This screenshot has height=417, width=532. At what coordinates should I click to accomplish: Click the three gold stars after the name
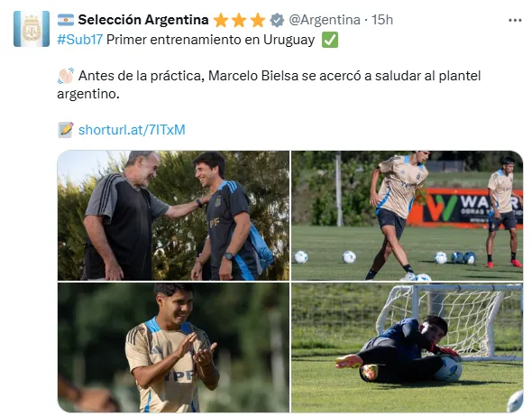click(239, 20)
